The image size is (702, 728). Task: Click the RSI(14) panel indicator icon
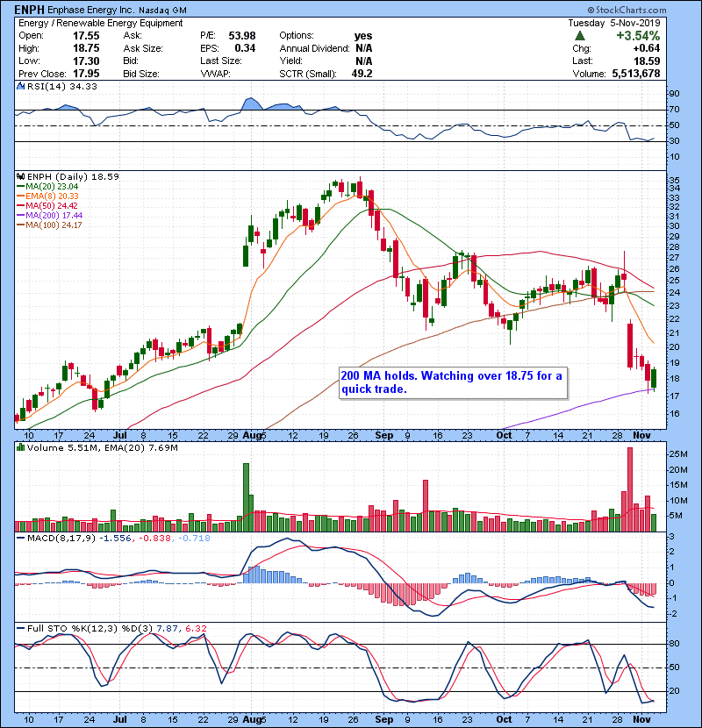(20, 86)
